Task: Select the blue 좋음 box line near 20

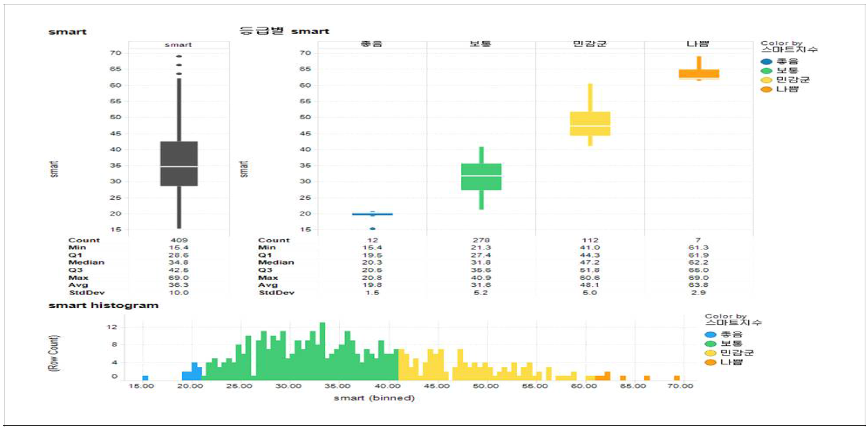Action: coord(372,214)
